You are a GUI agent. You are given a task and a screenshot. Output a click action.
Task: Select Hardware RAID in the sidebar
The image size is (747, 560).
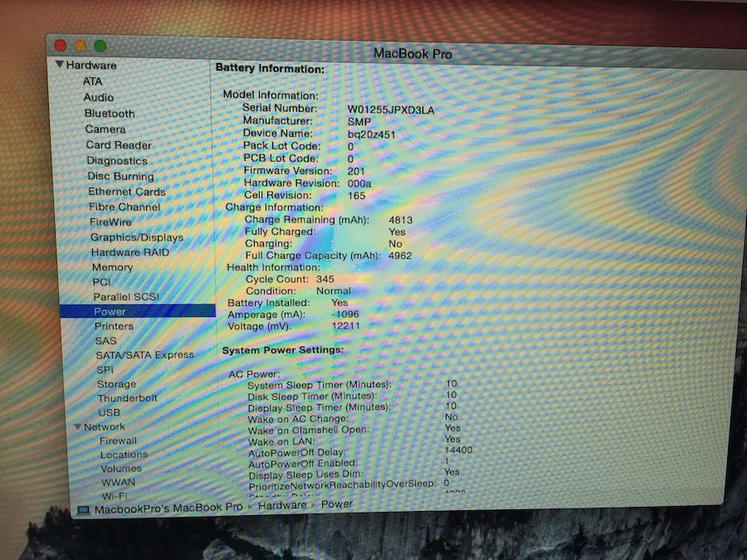pos(130,252)
